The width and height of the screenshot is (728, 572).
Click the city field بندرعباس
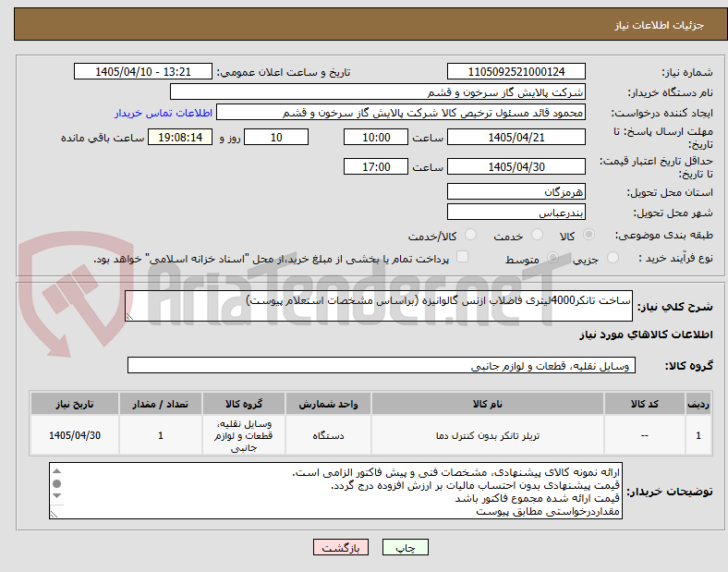tap(516, 213)
